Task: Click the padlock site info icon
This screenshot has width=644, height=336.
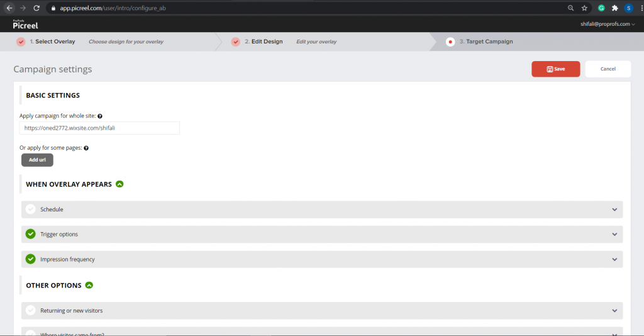Action: click(53, 8)
